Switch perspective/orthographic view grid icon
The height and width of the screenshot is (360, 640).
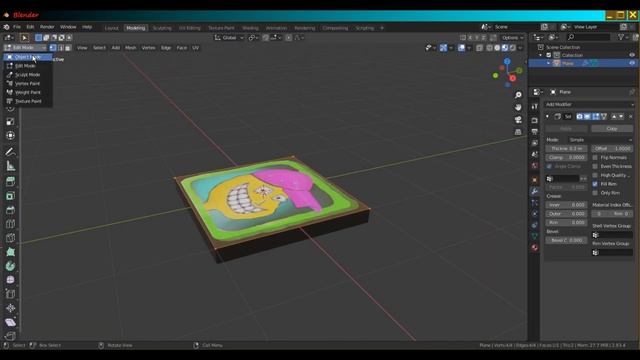click(x=518, y=132)
